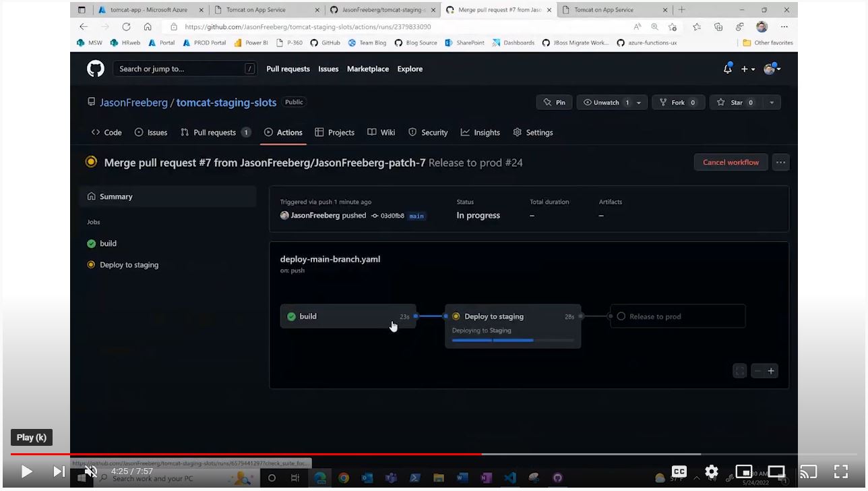Switch to tomcat-app Microsoft Azure browser tab
The image size is (868, 491).
coord(150,10)
